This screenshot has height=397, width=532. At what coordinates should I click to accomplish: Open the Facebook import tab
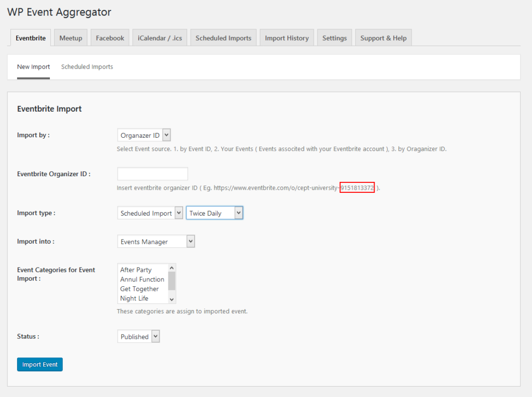[x=110, y=37]
